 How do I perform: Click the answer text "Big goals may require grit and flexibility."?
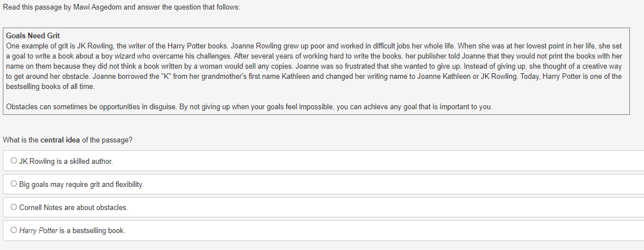pyautogui.click(x=81, y=185)
